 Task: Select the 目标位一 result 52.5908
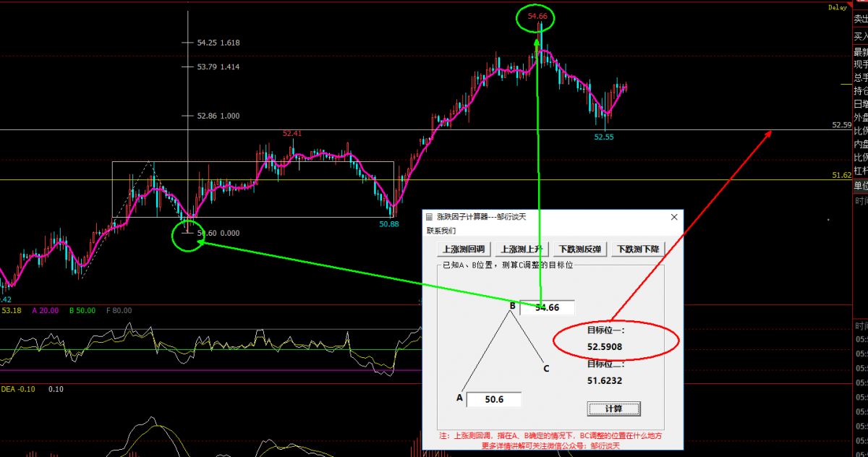click(x=605, y=347)
